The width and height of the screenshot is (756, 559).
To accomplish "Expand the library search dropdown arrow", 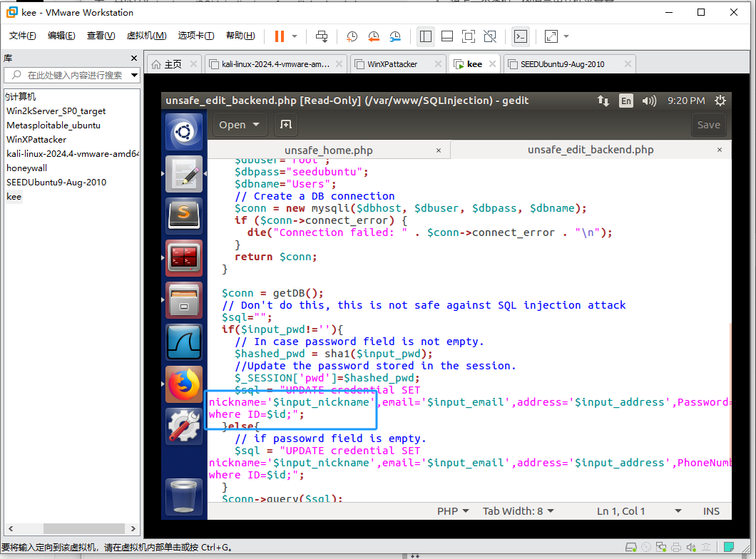I will pos(135,75).
